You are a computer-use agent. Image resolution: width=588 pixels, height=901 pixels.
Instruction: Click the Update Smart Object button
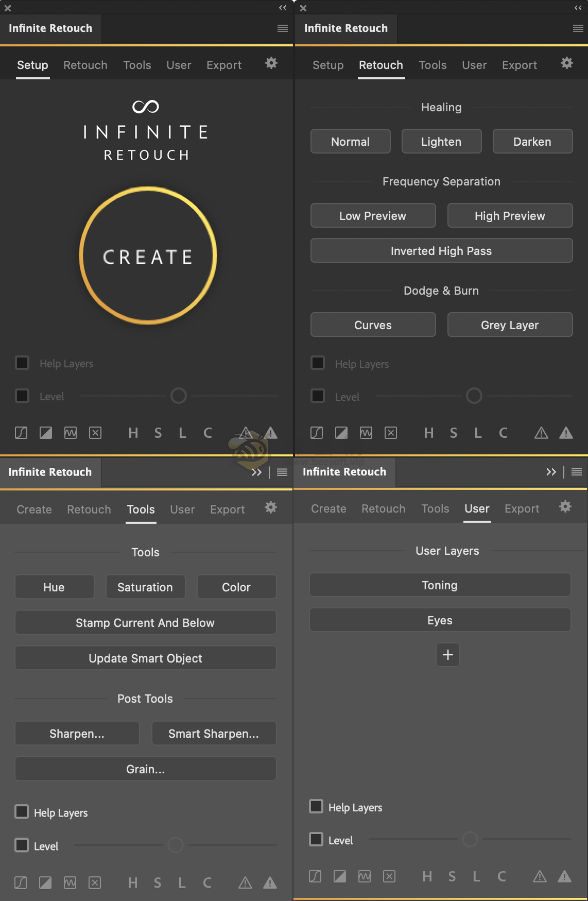[x=145, y=658]
